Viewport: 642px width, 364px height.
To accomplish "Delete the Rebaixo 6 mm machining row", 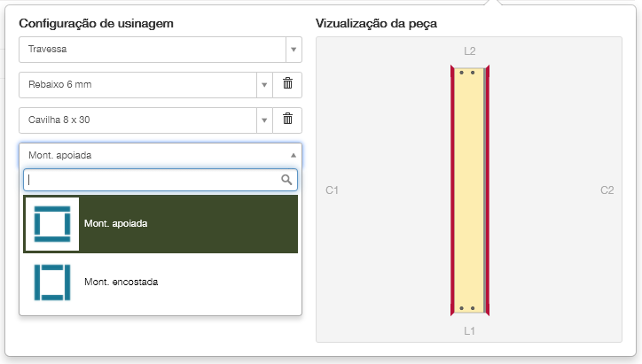I will (287, 84).
